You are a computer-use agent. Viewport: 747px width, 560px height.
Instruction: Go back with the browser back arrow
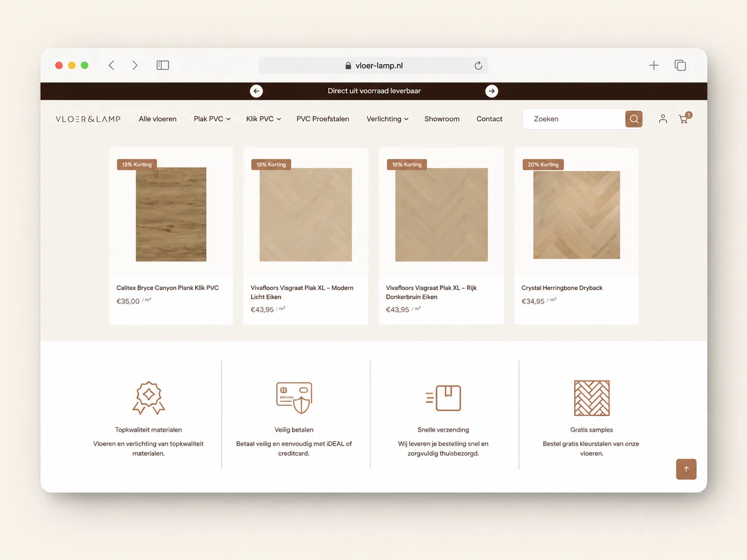[111, 65]
